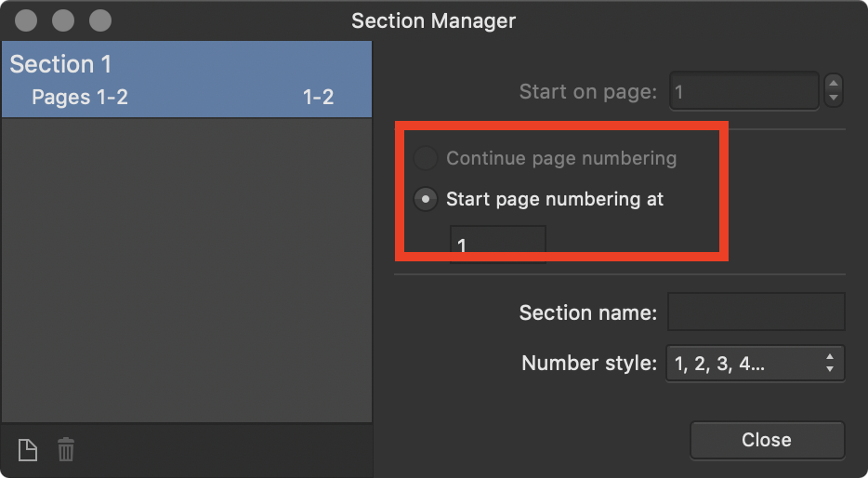Click the Section Manager title bar text

(x=433, y=21)
